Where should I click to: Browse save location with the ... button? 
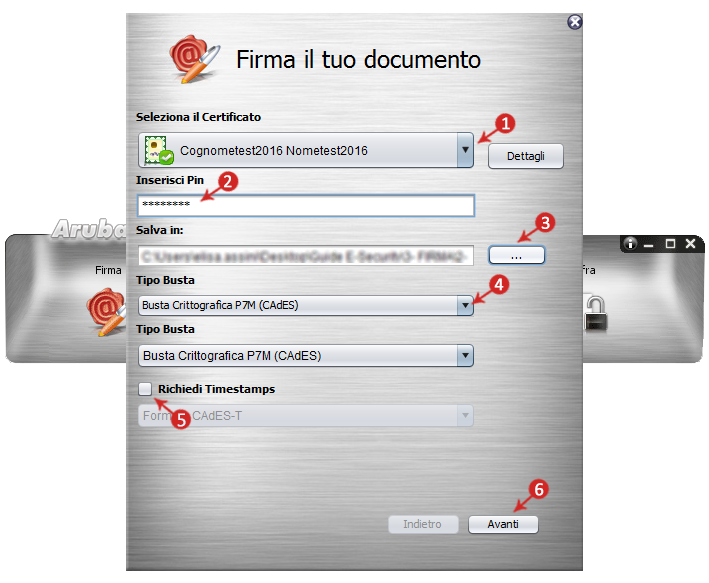(516, 256)
